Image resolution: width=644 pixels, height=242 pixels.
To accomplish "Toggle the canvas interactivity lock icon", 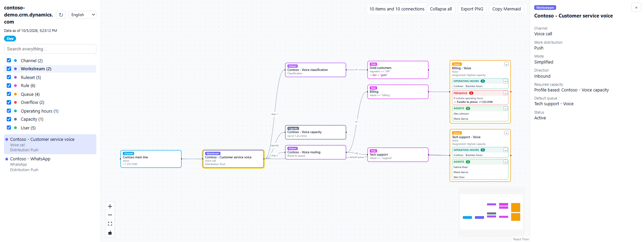I will tap(110, 233).
